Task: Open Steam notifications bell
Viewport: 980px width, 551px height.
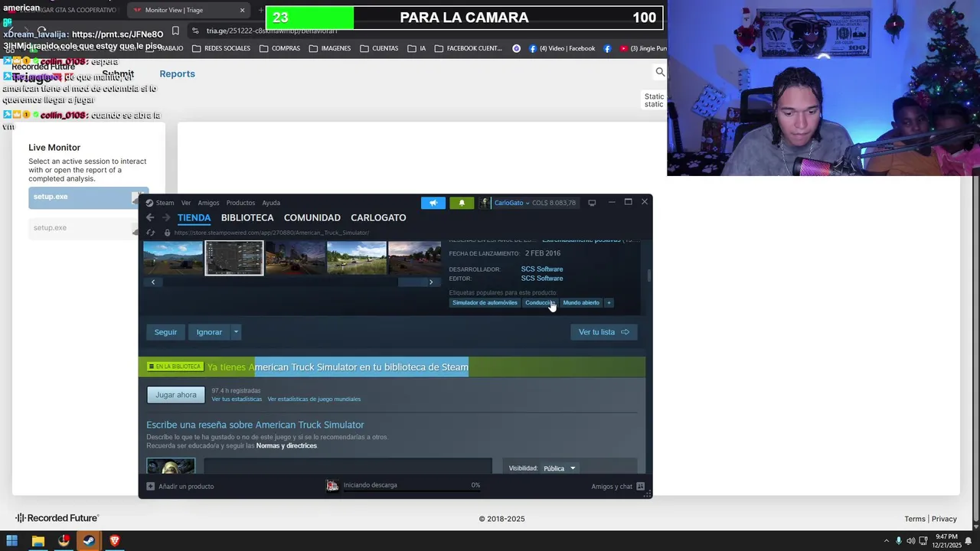Action: 462,203
